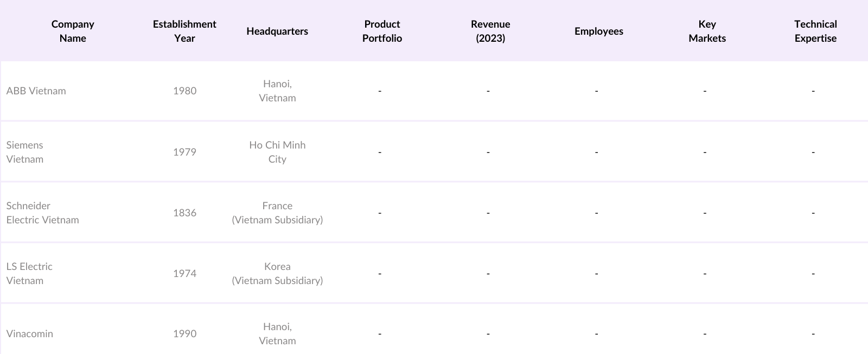Click the Revenue (2023) column header
The width and height of the screenshot is (868, 354).
tap(490, 31)
